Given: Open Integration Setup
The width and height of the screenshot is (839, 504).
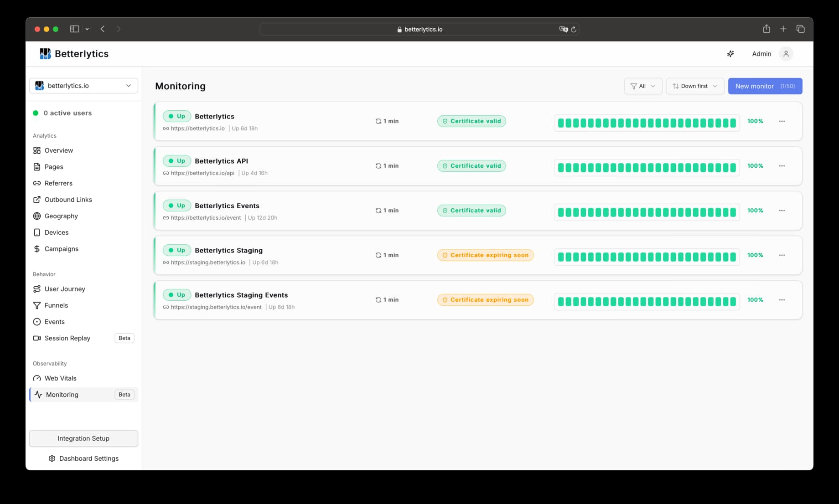Looking at the screenshot, I should click(x=83, y=438).
